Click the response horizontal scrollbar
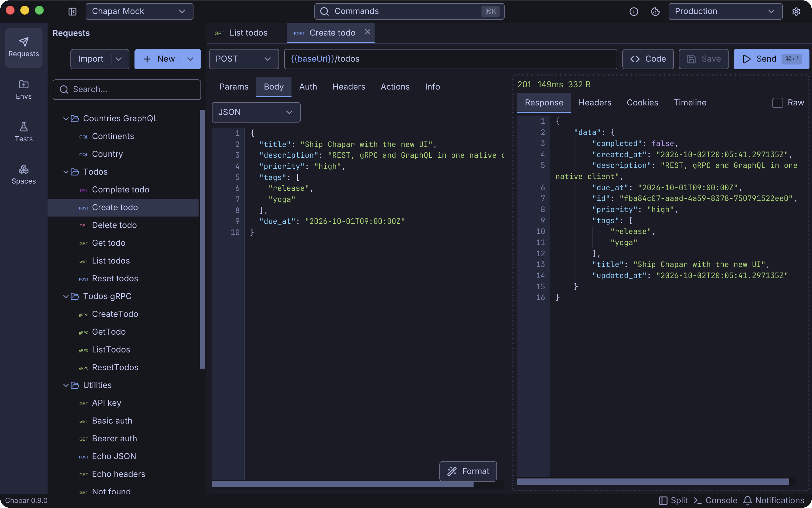 (653, 481)
